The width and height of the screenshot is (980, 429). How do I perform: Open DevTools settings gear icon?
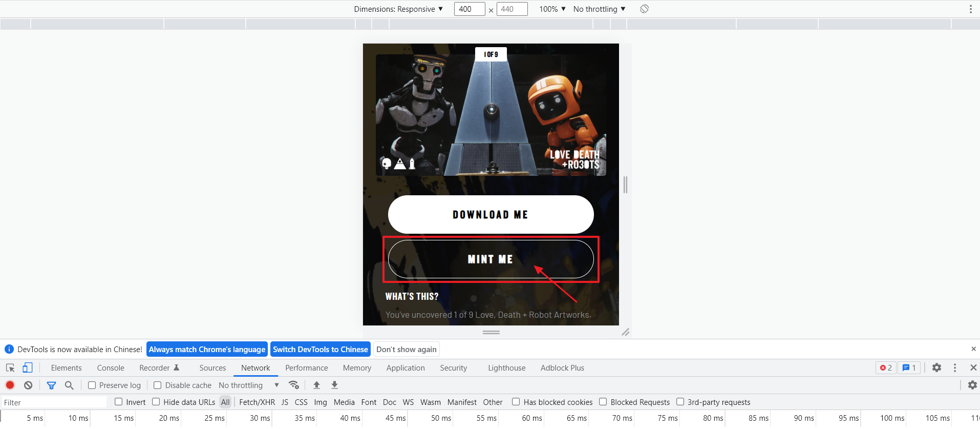(936, 367)
